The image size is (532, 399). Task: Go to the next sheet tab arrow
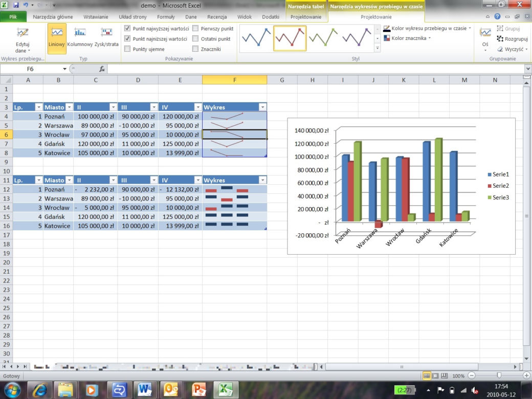point(18,366)
